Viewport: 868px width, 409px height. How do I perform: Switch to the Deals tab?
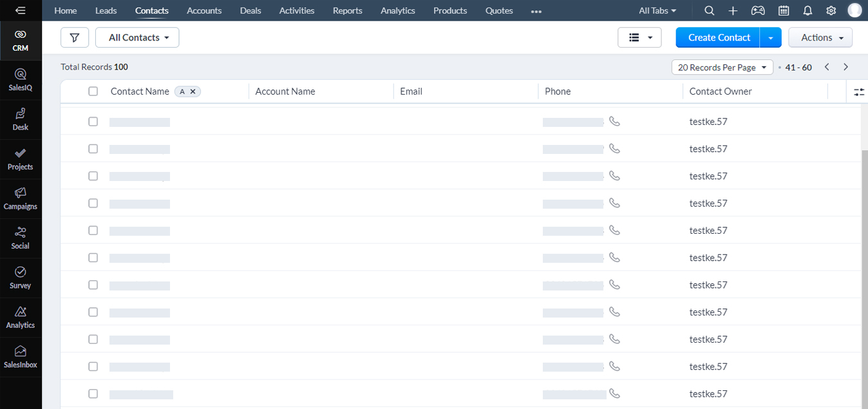tap(250, 10)
